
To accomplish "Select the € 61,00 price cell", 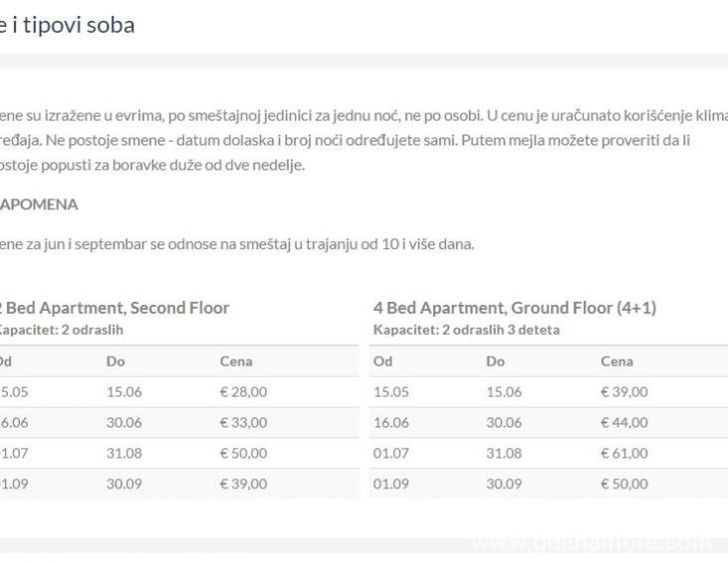I will coord(624,453).
